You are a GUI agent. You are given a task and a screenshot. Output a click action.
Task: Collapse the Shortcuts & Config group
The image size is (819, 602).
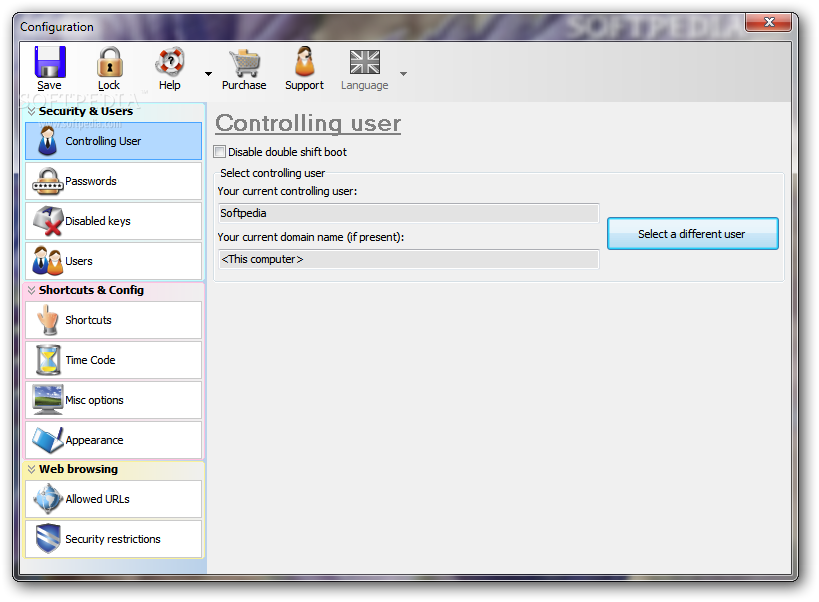(31, 290)
